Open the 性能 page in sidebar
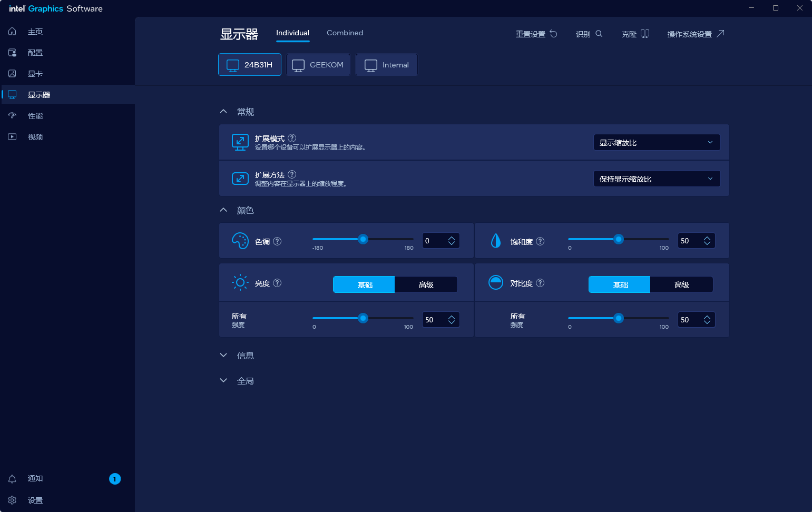 tap(35, 116)
